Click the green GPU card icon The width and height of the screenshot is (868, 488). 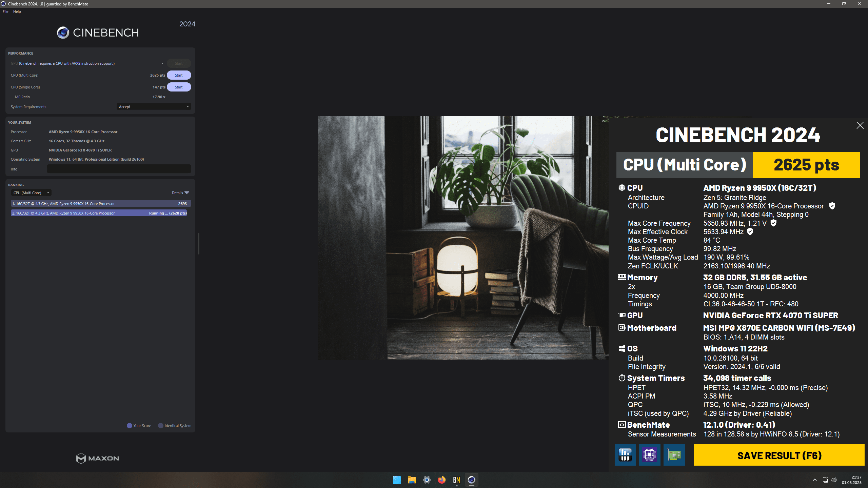(674, 455)
